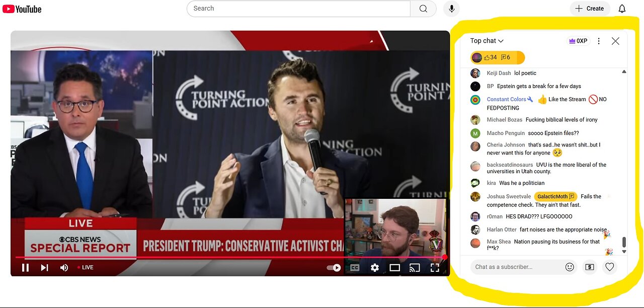
Task: Click Keiji Dash avatar
Action: (x=475, y=73)
